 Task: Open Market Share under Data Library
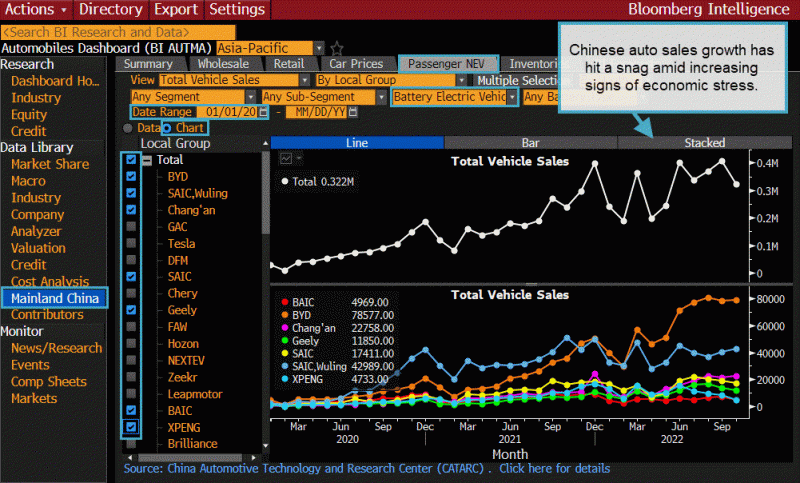pos(50,164)
